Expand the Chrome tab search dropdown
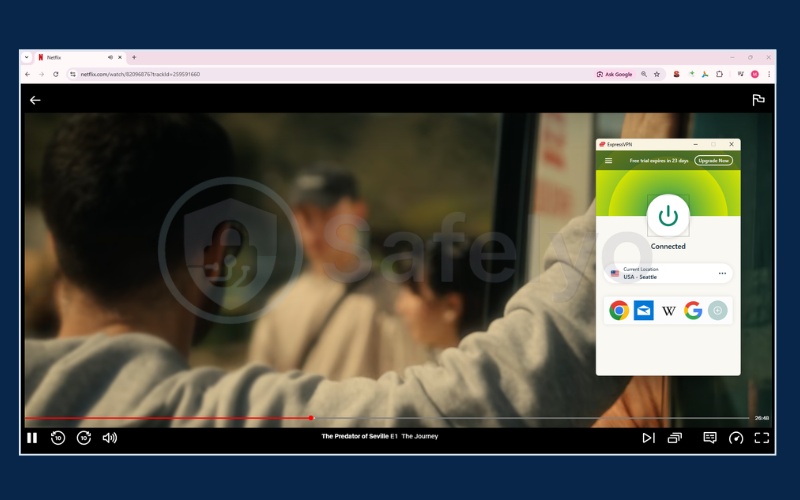The height and width of the screenshot is (500, 800). pos(27,57)
